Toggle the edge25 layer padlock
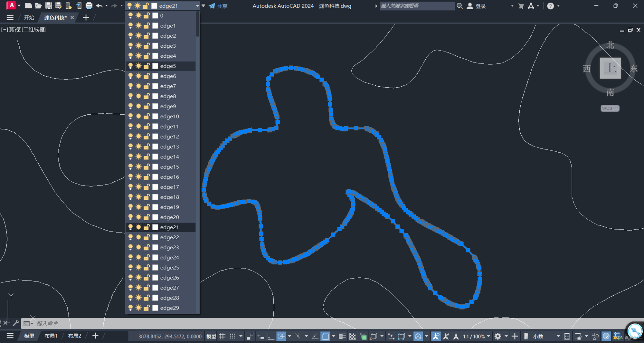 (147, 267)
